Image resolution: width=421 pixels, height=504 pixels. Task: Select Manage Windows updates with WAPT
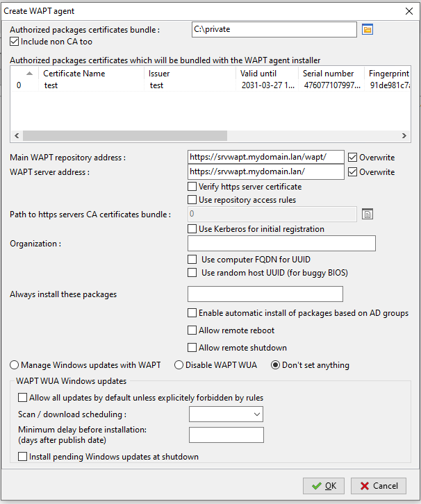click(15, 365)
